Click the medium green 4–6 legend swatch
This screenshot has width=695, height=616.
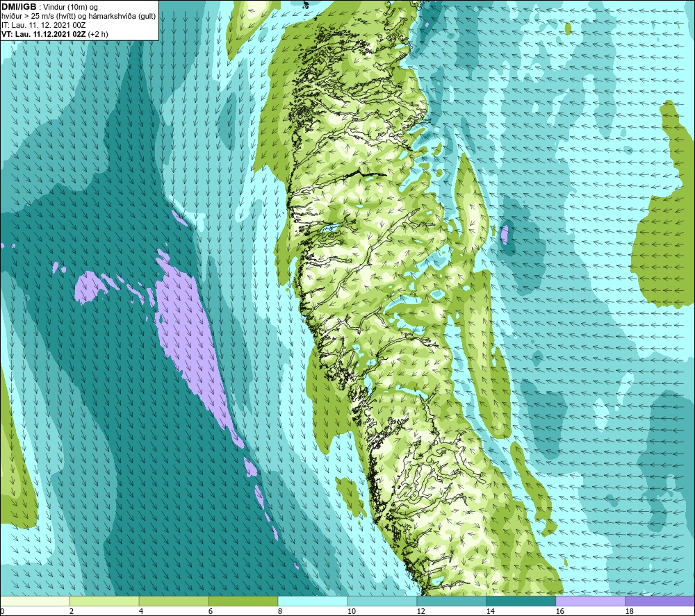tap(174, 601)
